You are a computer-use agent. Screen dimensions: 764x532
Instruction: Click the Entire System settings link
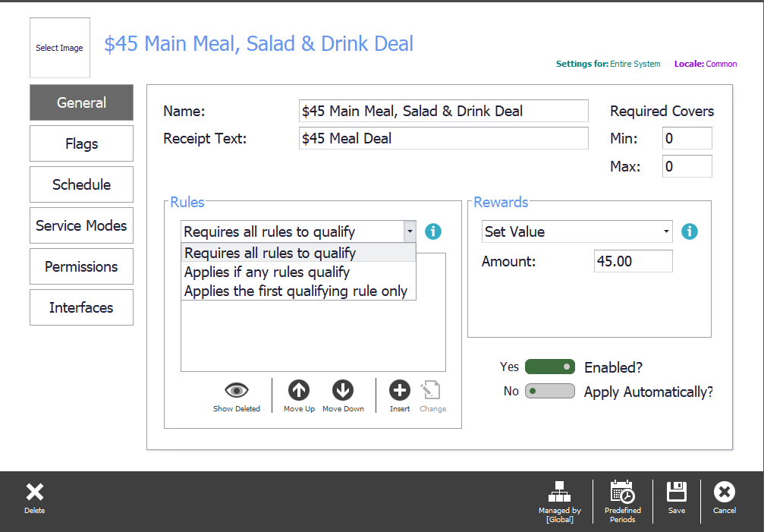[x=635, y=64]
